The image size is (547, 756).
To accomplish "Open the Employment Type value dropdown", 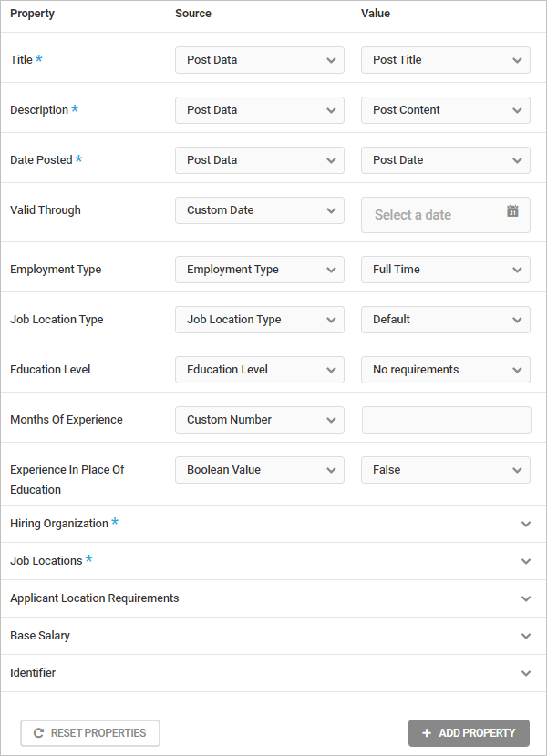I will tap(445, 269).
